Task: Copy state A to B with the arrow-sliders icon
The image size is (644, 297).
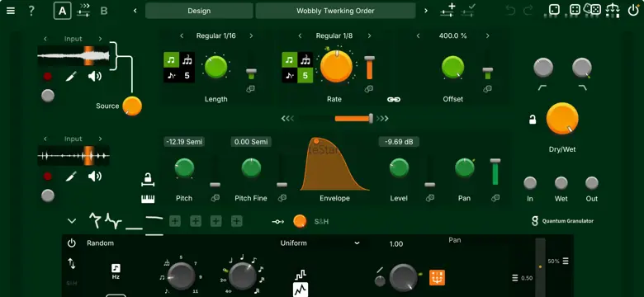Action: click(x=83, y=10)
